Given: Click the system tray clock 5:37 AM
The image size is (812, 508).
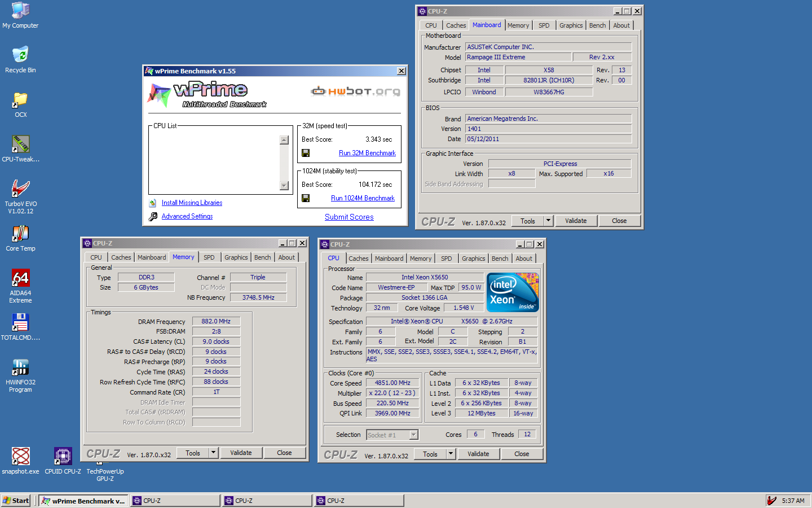Looking at the screenshot, I should (793, 501).
